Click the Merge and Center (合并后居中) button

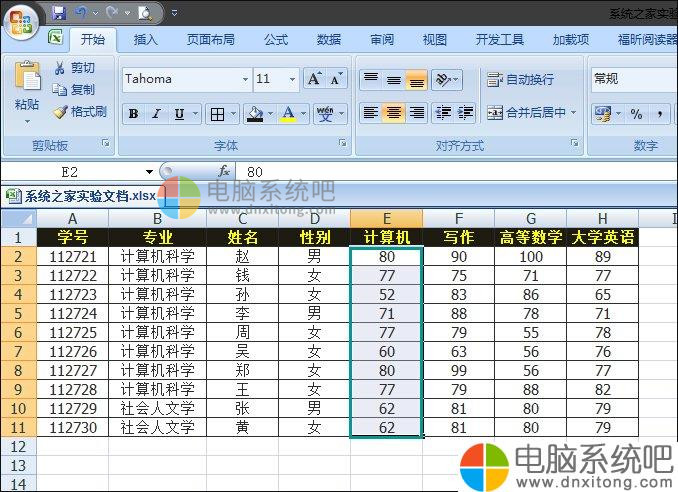[527, 113]
